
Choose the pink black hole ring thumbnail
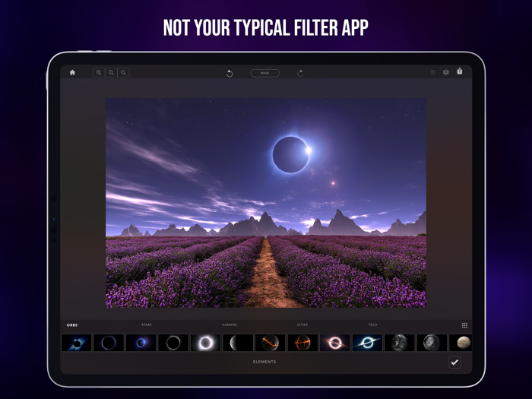tap(335, 343)
